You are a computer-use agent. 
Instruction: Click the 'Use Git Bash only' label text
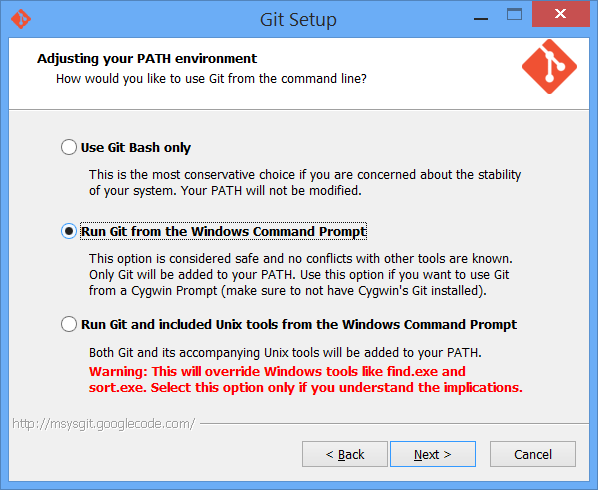(136, 148)
